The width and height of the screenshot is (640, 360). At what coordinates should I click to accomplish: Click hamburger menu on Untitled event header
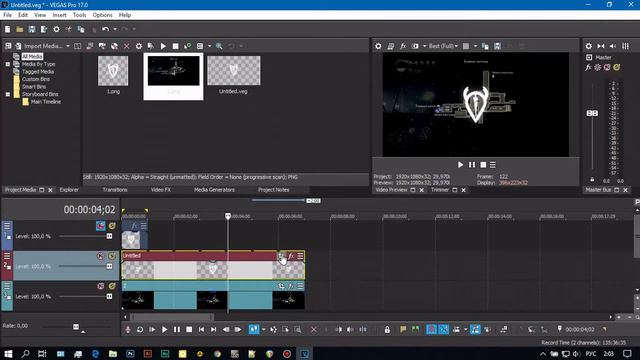[x=300, y=256]
